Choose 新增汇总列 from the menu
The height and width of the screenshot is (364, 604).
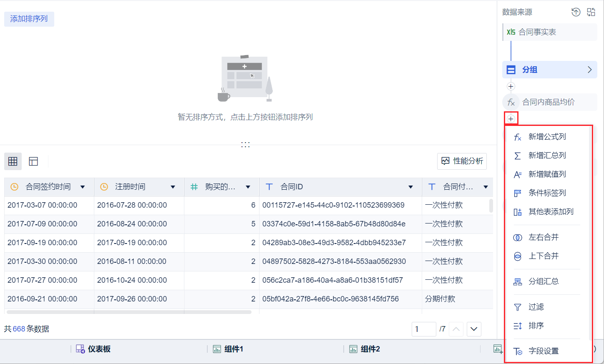[547, 156]
